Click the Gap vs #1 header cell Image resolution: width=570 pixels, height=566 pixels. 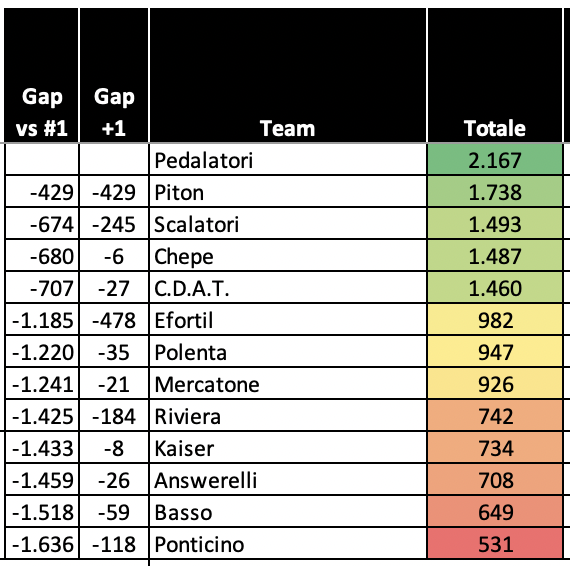pyautogui.click(x=41, y=75)
